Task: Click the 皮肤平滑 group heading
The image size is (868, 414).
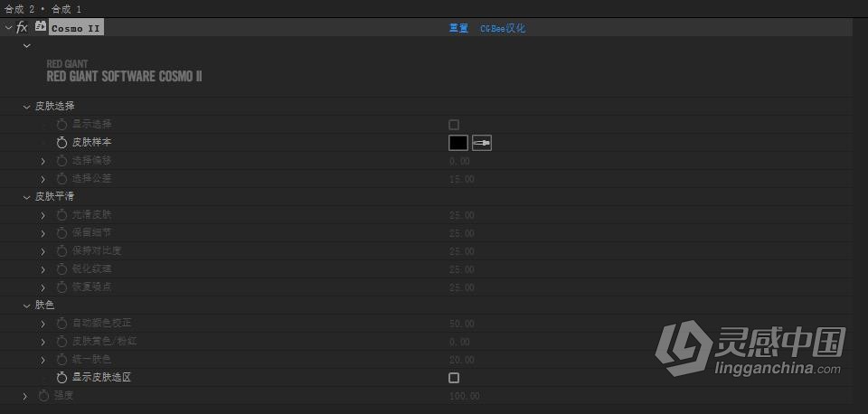Action: [55, 196]
